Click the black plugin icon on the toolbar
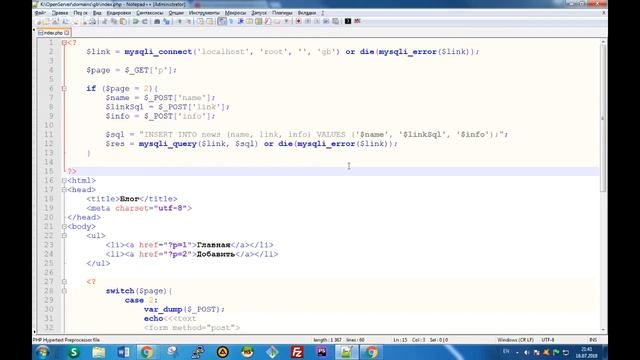640x360 pixels. tap(348, 21)
